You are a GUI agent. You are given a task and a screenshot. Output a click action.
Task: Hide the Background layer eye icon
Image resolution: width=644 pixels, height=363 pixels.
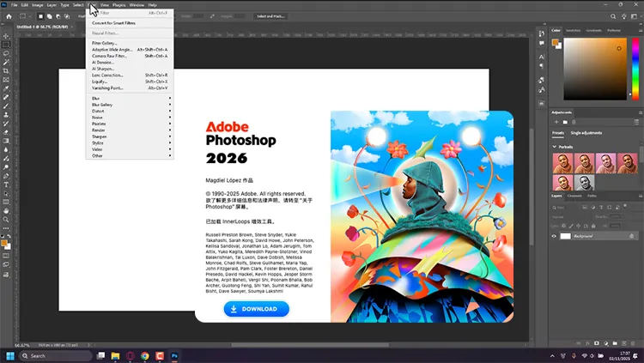[554, 236]
